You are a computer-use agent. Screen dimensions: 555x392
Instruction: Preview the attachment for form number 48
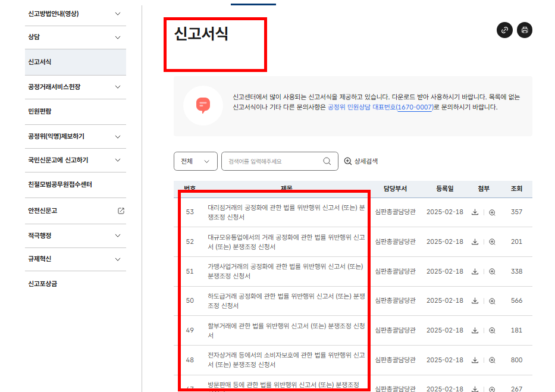click(x=491, y=360)
